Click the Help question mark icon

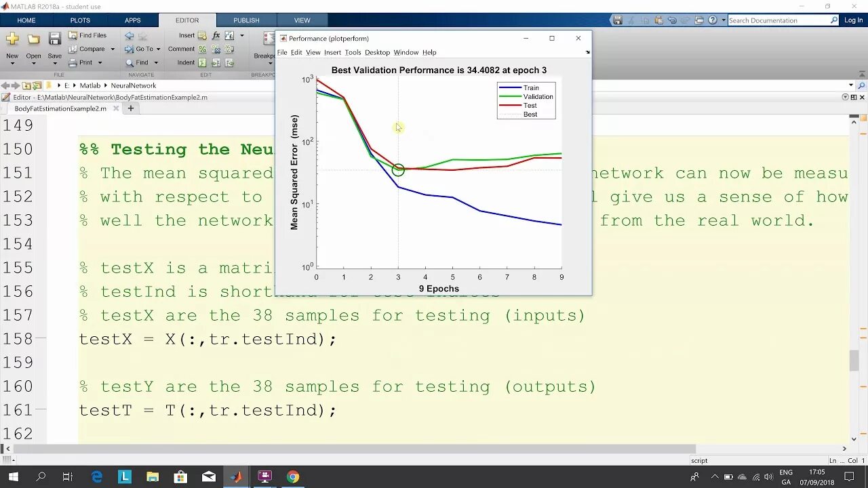(713, 20)
